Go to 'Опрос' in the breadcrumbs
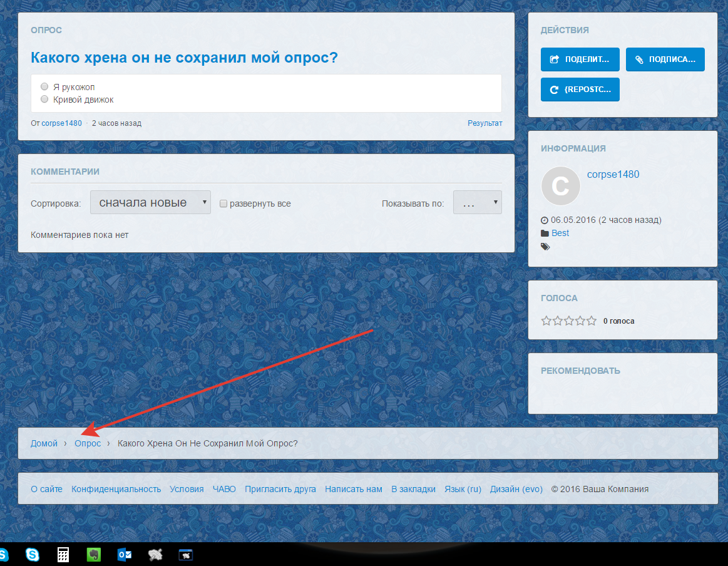Image resolution: width=728 pixels, height=566 pixels. (x=88, y=443)
